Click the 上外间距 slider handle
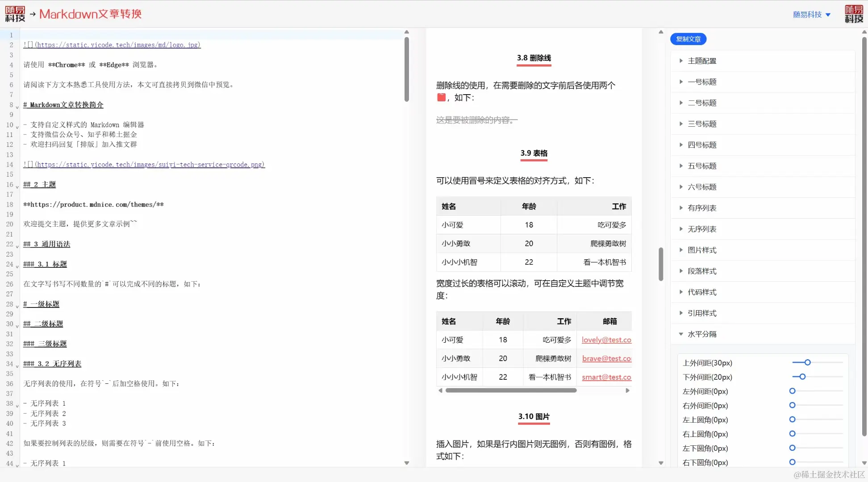868x482 pixels. click(807, 363)
